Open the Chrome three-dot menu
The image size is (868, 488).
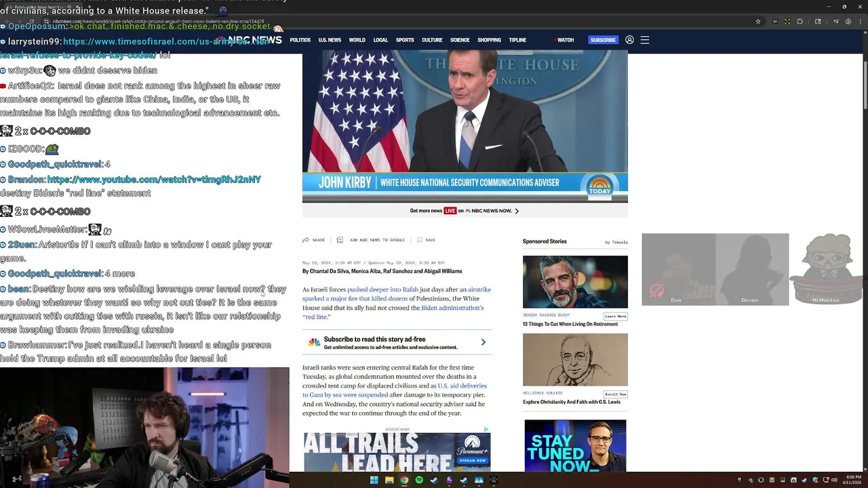(861, 22)
